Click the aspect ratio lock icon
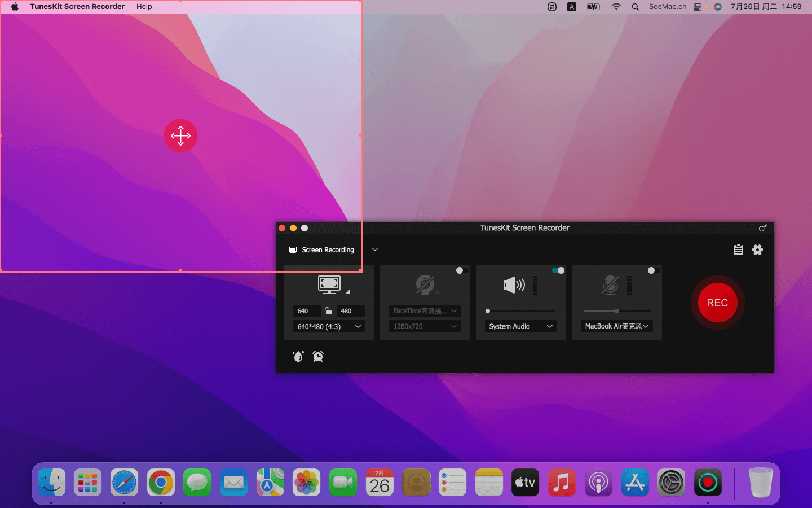 [x=329, y=311]
